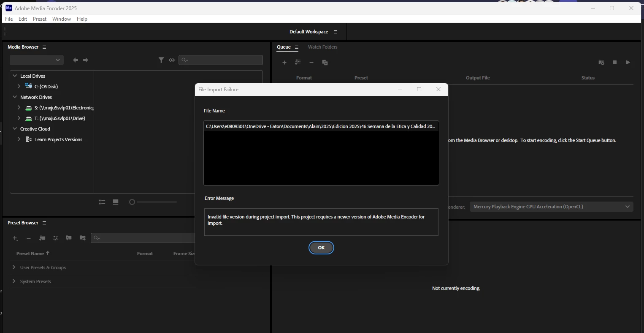Stop the Queue encoding
The width and height of the screenshot is (644, 333).
click(x=614, y=63)
